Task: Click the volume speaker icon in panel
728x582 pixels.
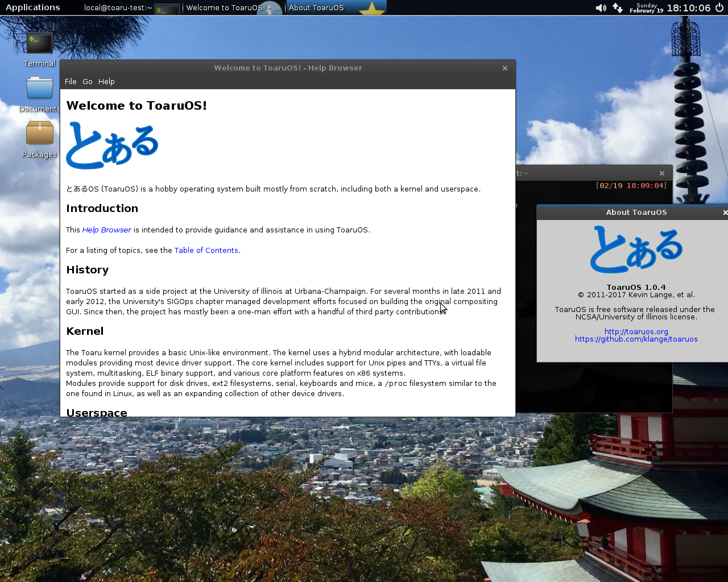Action: click(x=601, y=8)
